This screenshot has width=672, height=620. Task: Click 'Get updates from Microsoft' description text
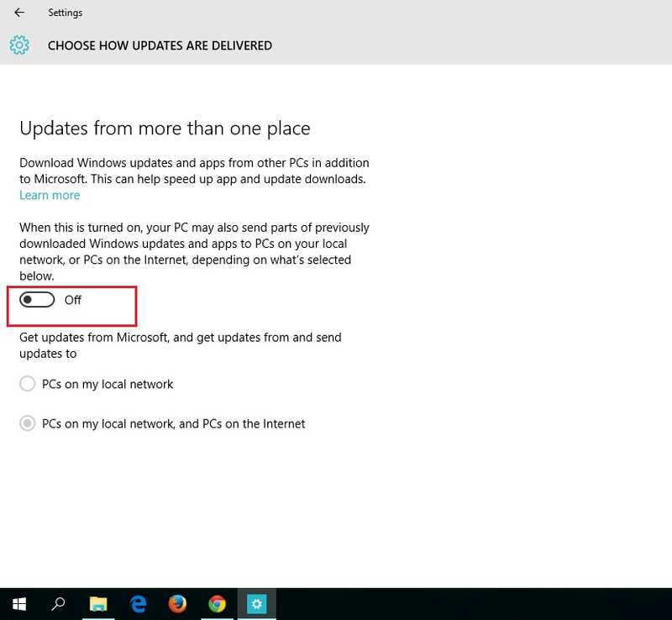click(x=180, y=345)
